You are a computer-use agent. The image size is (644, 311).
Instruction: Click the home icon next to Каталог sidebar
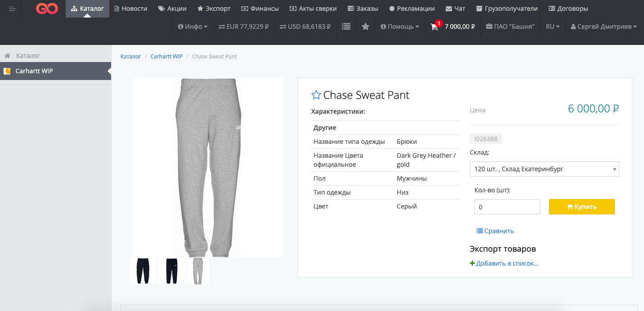point(7,56)
